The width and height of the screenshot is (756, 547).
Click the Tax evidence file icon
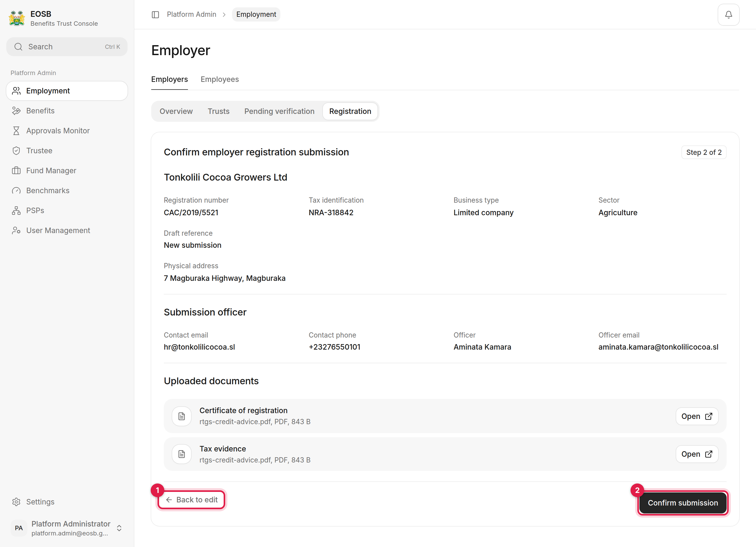(182, 454)
